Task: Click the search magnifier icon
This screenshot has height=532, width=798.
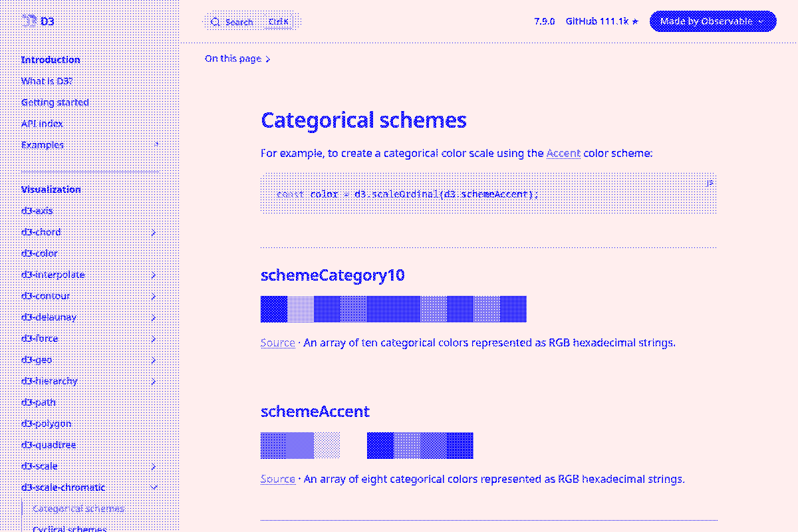Action: [x=215, y=22]
